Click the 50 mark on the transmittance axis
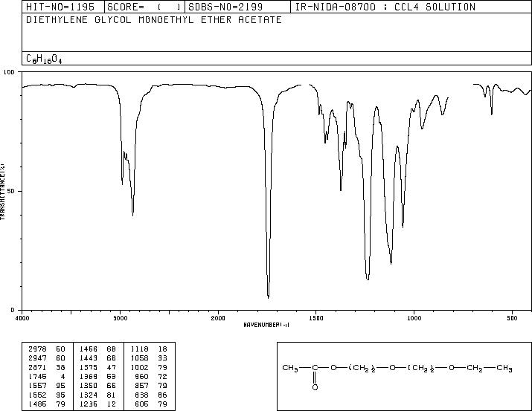 [11, 191]
